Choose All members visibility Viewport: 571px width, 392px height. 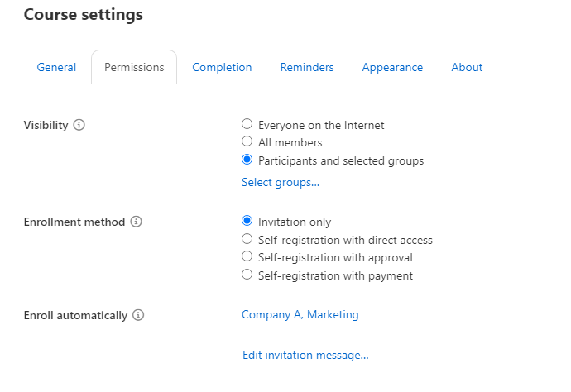click(247, 142)
